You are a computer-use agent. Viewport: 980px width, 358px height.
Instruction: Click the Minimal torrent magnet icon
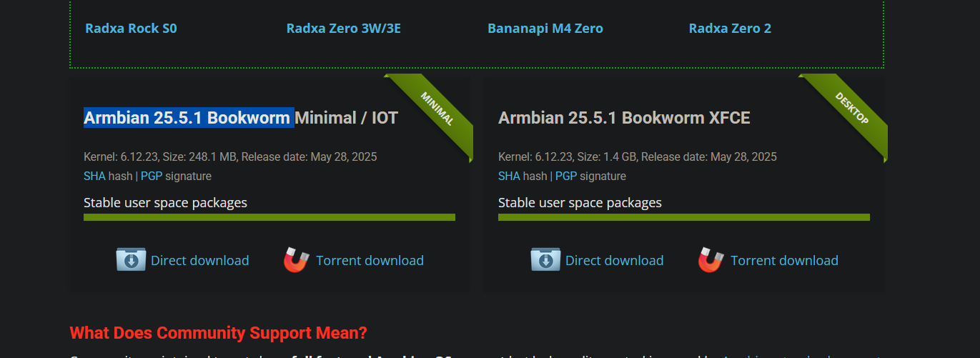click(297, 260)
